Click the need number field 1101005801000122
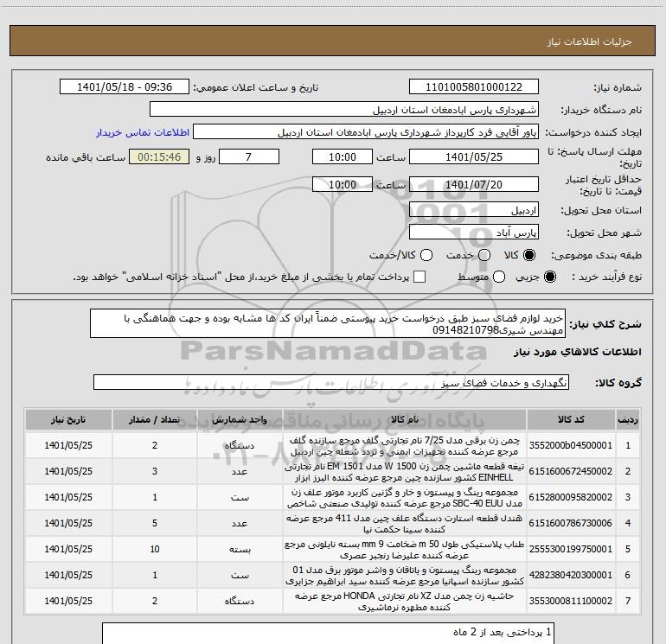 coord(474,87)
